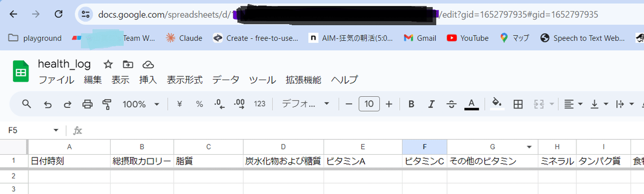
Task: Open the ツール menu
Action: 262,80
